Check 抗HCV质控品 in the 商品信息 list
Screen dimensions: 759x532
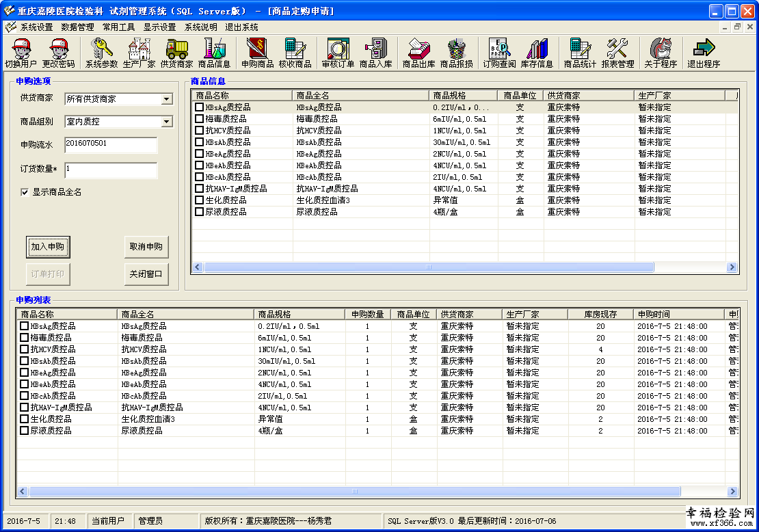[x=199, y=130]
